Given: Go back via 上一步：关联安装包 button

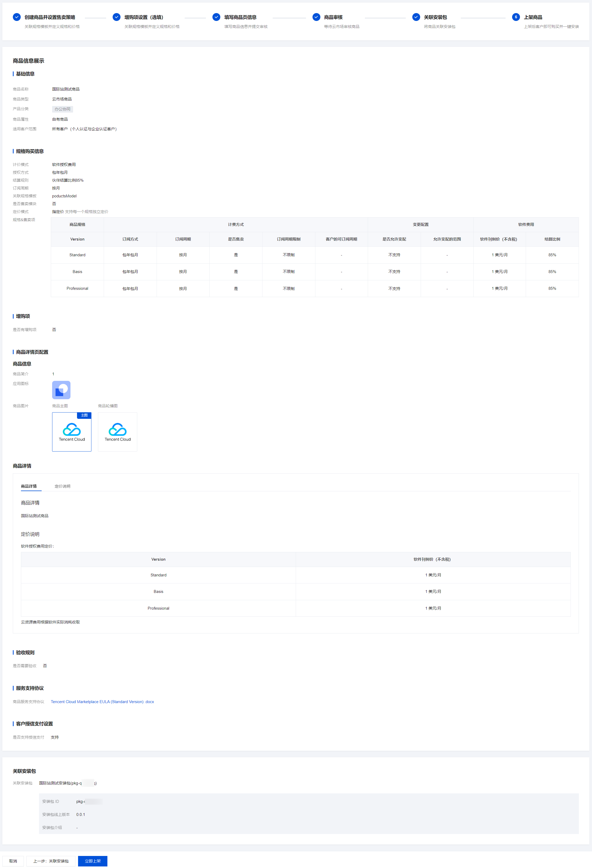Looking at the screenshot, I should click(x=51, y=861).
